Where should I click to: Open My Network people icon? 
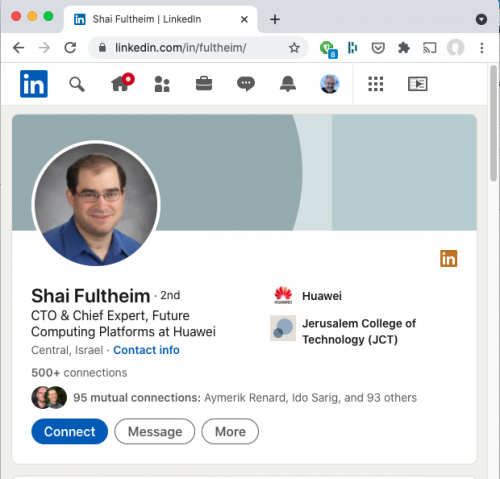point(162,84)
